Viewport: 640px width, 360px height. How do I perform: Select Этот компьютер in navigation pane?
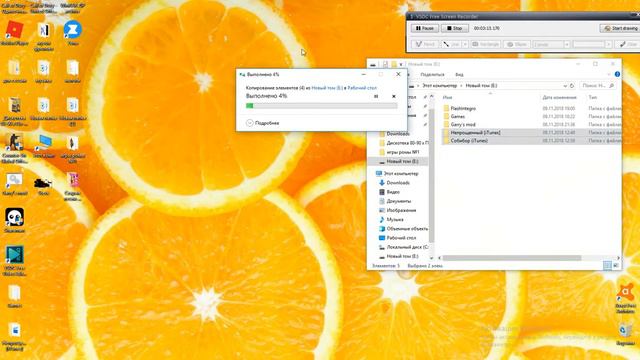(x=401, y=173)
